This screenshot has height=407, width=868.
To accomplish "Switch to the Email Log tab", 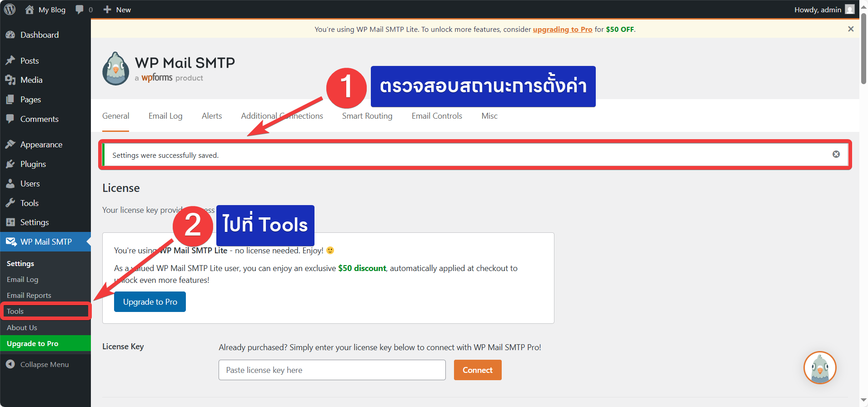I will point(165,116).
